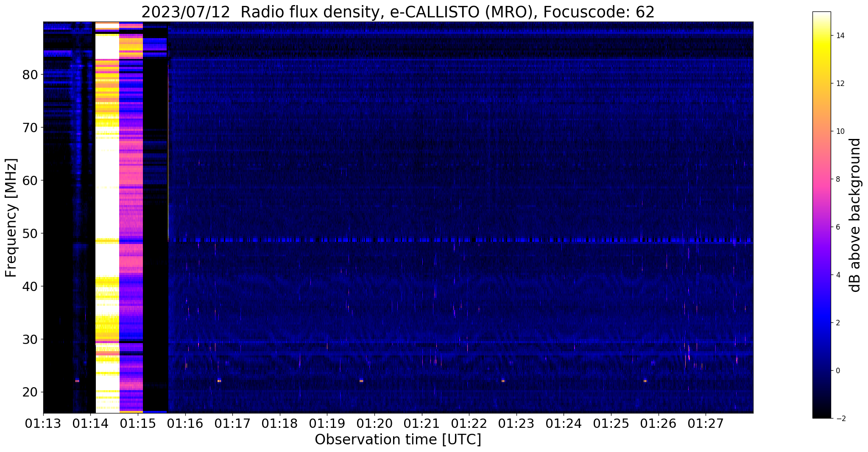Click the 01:13 time tick label
The height and width of the screenshot is (452, 868).
(43, 424)
